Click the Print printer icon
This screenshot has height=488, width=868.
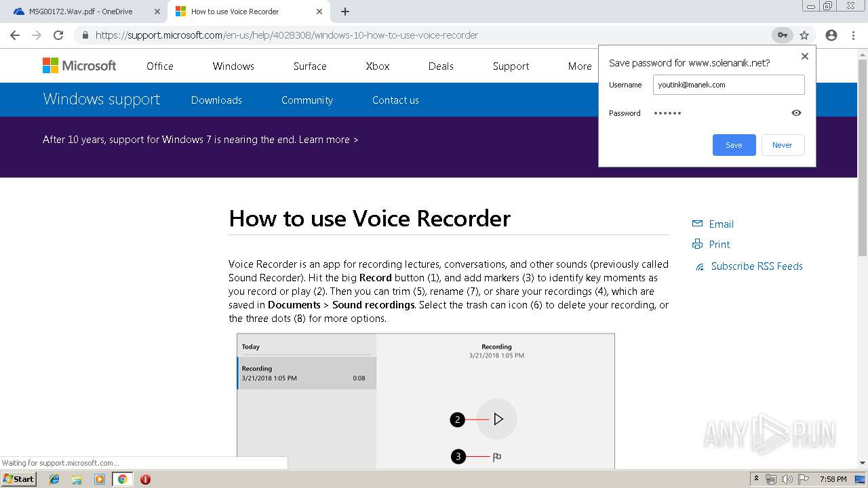tap(697, 244)
